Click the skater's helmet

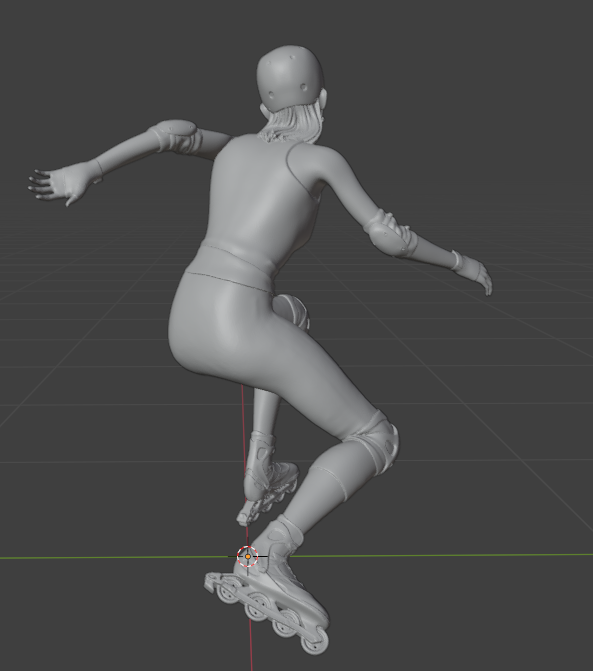point(290,77)
